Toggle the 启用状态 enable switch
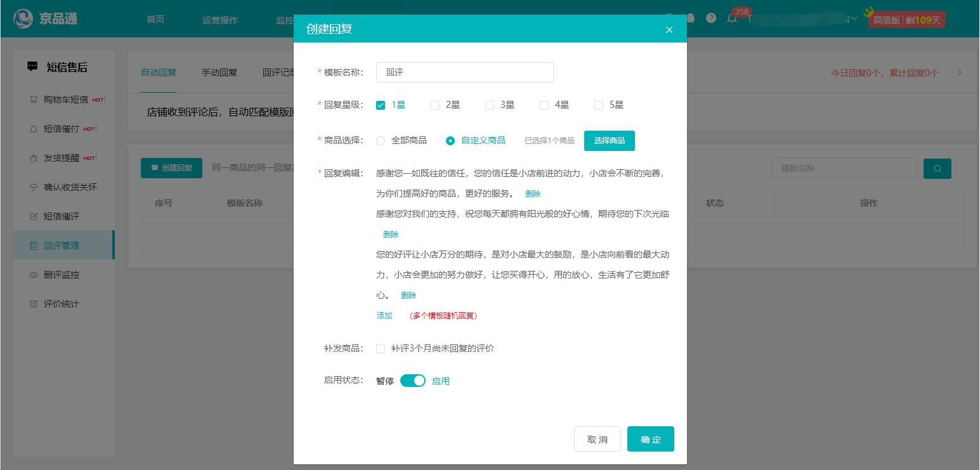 (413, 381)
